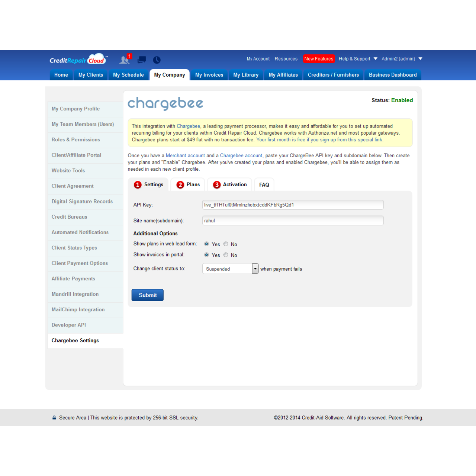Switch to the Plans tab
Image resolution: width=476 pixels, height=476 pixels.
click(188, 184)
